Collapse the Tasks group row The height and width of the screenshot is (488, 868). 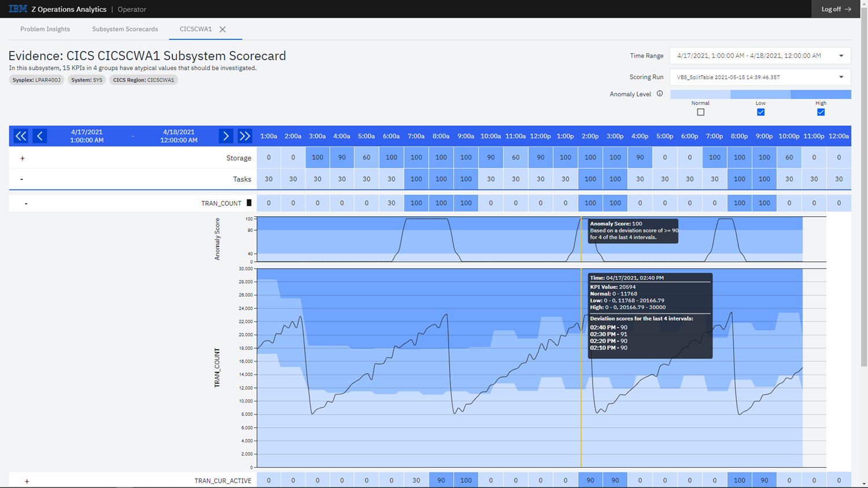point(22,179)
